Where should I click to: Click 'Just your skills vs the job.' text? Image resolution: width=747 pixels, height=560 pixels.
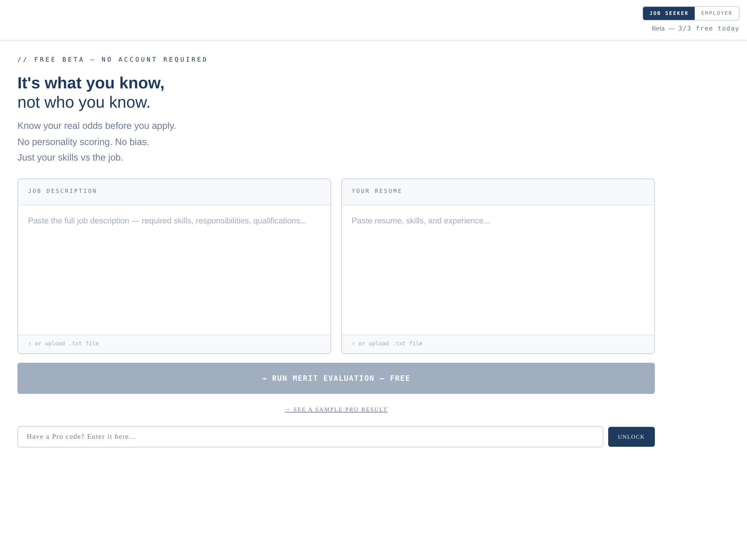(x=70, y=158)
